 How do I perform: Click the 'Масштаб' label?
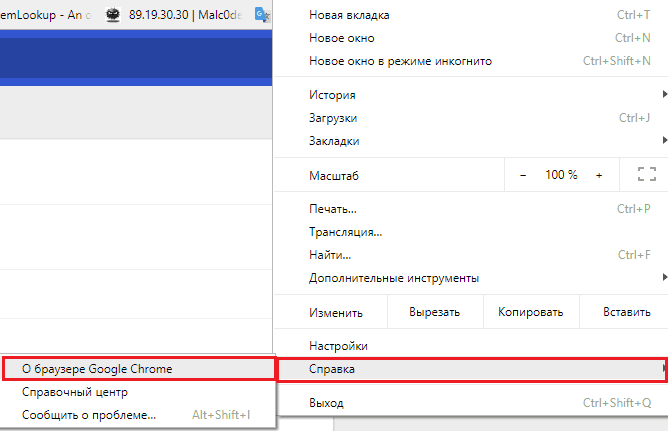point(334,176)
